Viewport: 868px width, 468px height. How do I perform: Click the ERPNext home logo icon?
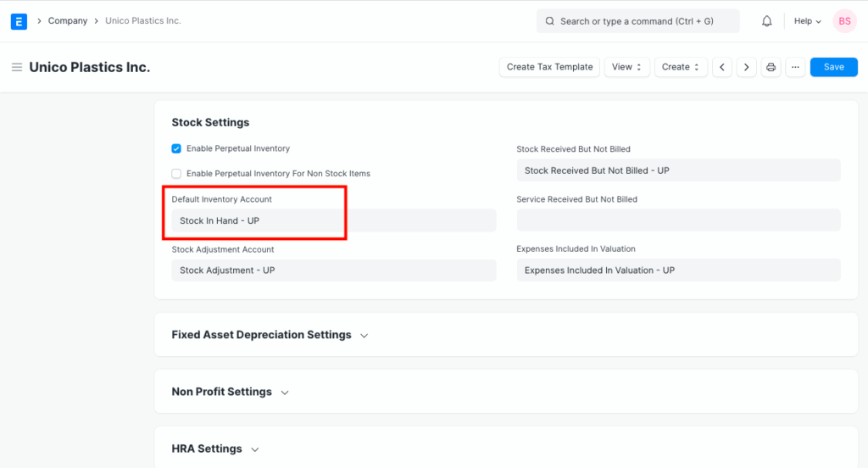pos(19,21)
